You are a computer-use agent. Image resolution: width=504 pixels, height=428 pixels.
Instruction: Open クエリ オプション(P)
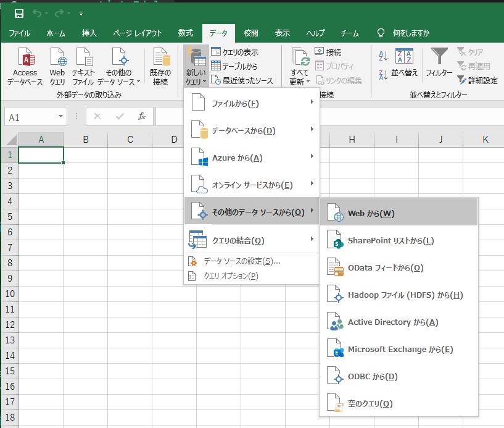(x=252, y=276)
